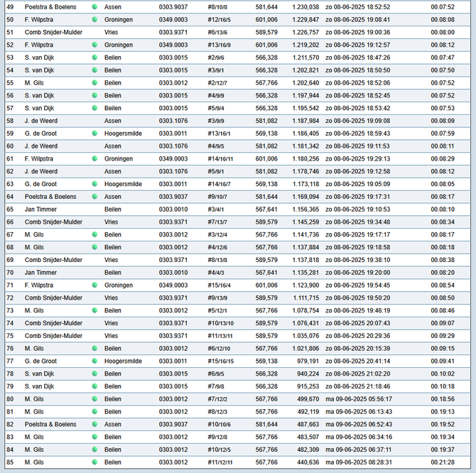Image resolution: width=476 pixels, height=473 pixels.
Task: Select speed value 1.145,259
Action: pos(305,222)
